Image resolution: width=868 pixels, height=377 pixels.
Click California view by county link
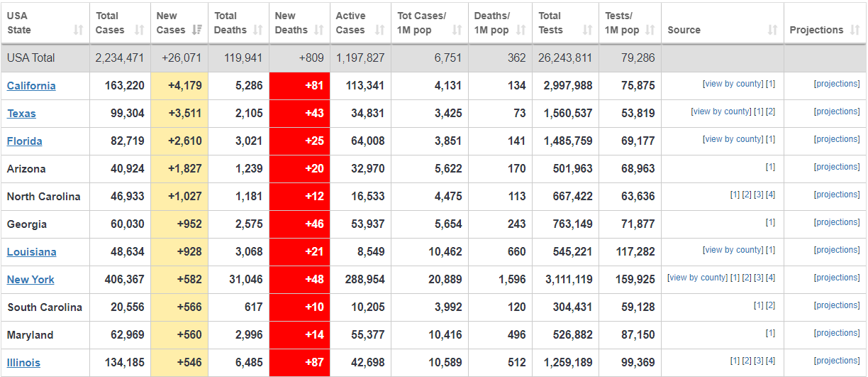(x=733, y=84)
